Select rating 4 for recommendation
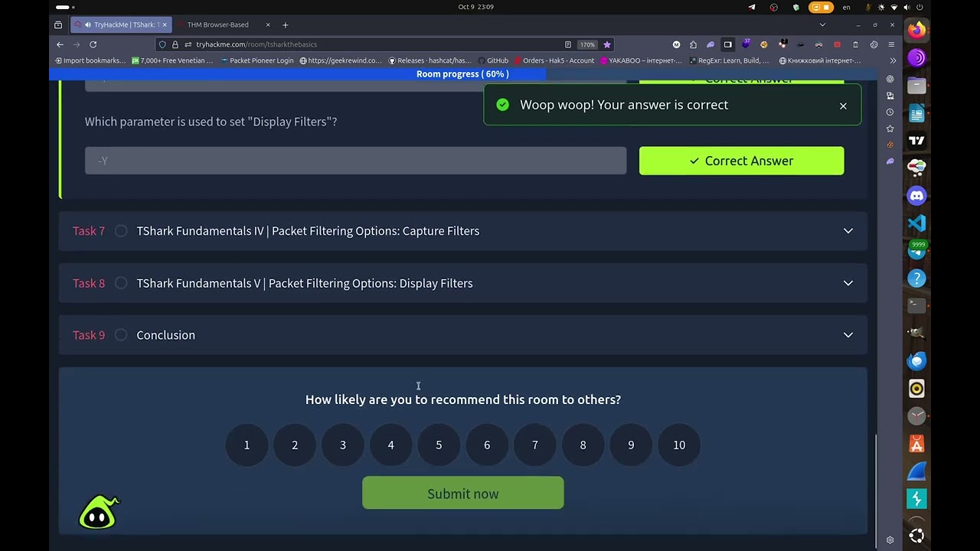980x551 pixels. pos(390,445)
